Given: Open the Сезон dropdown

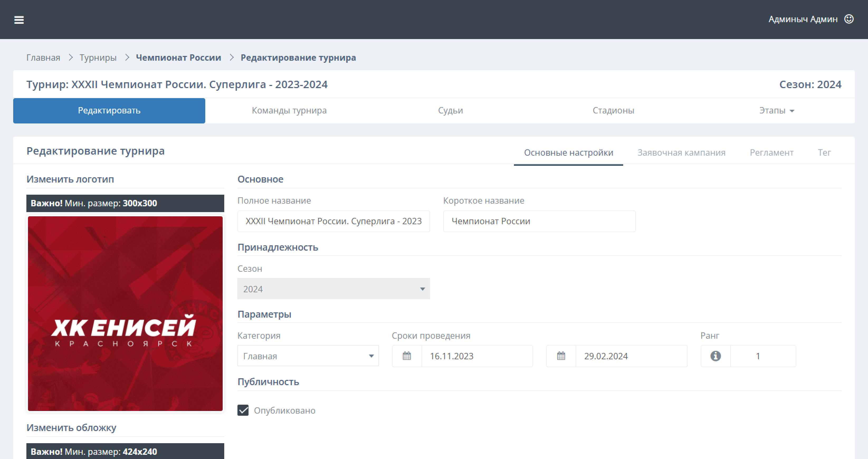Looking at the screenshot, I should [333, 289].
